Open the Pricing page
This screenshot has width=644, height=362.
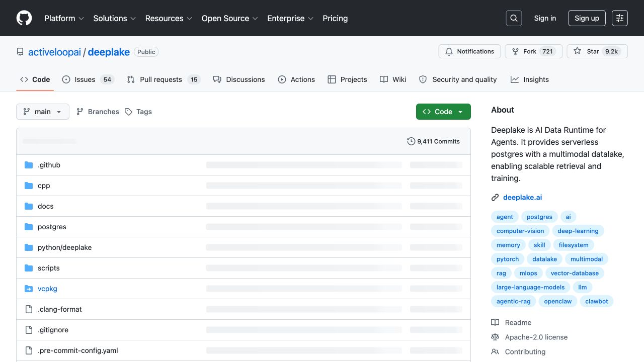point(335,18)
